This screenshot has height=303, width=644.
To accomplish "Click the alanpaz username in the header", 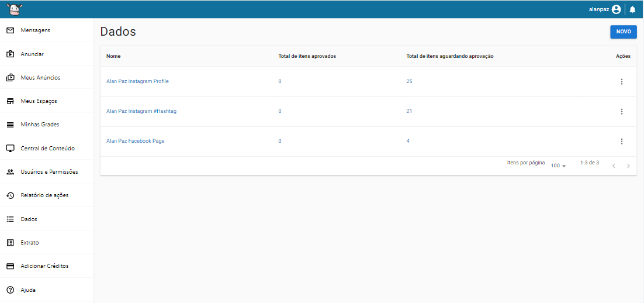I will 599,9.
